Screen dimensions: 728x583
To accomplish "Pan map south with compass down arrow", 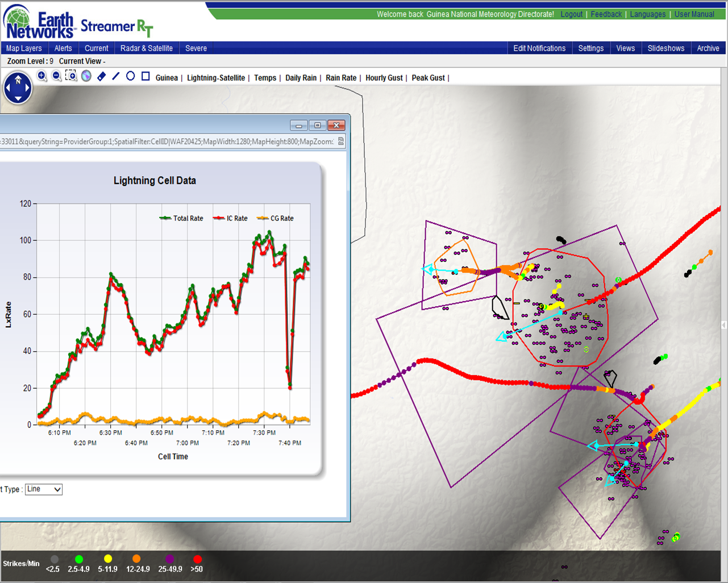I will [x=18, y=99].
